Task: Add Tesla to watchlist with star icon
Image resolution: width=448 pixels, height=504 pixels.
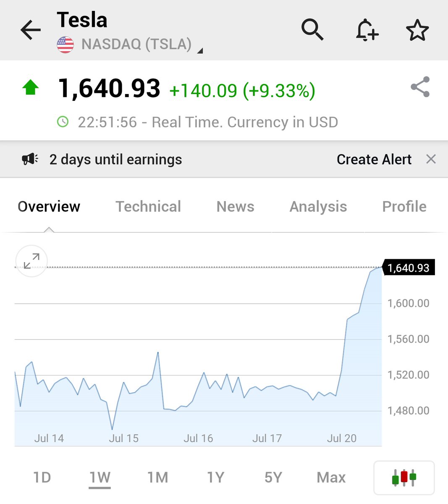Action: point(417,30)
